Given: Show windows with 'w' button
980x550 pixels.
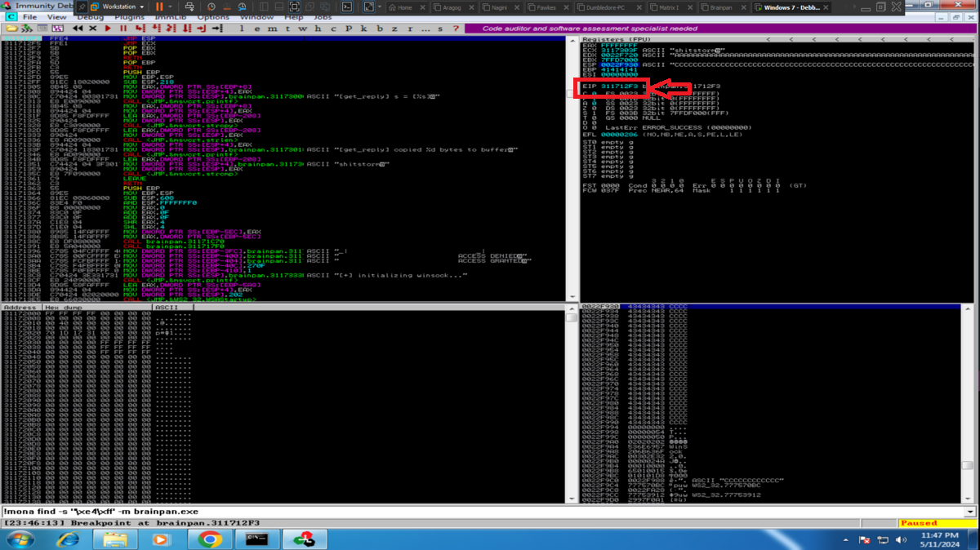Looking at the screenshot, I should click(x=302, y=29).
